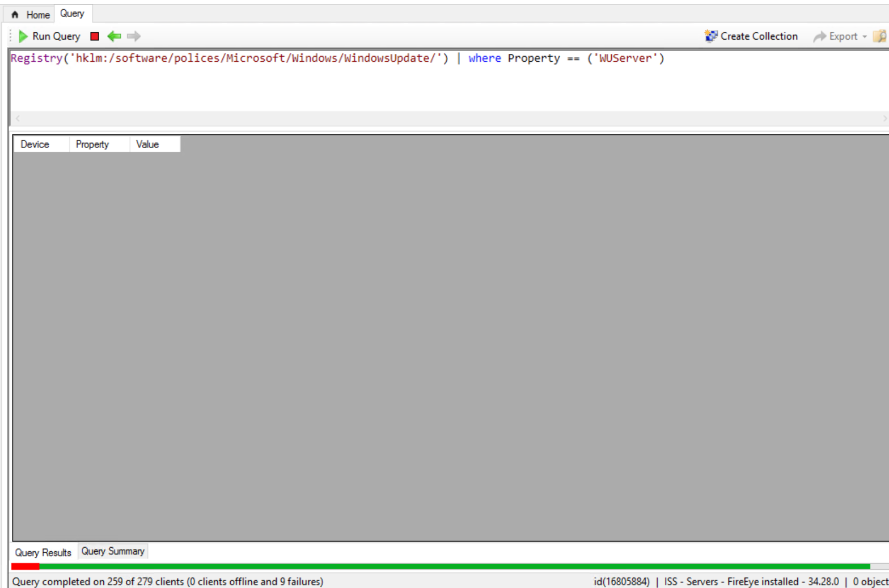Click the query editor horizontal scrollbar track
Image resolution: width=889 pixels, height=588 pixels.
pyautogui.click(x=451, y=118)
